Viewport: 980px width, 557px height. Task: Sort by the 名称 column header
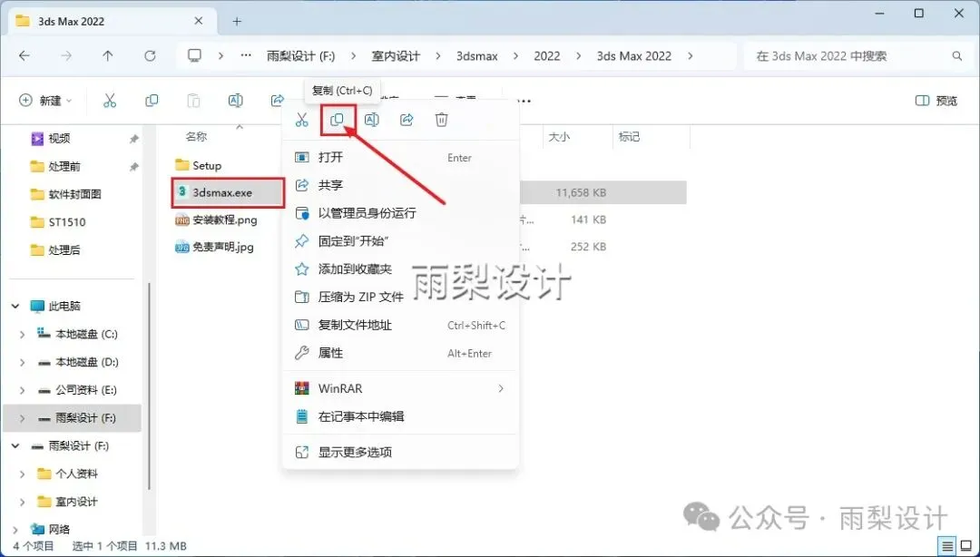tap(196, 136)
